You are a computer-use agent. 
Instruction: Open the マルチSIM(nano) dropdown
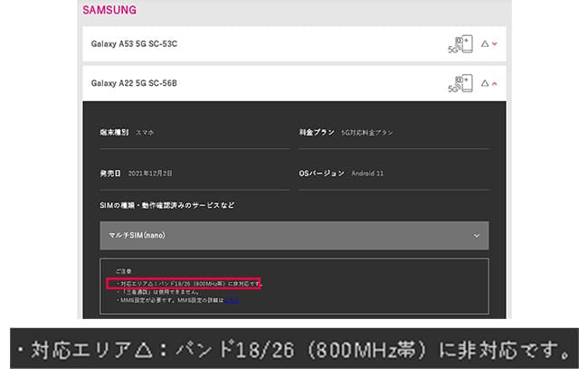pos(294,235)
